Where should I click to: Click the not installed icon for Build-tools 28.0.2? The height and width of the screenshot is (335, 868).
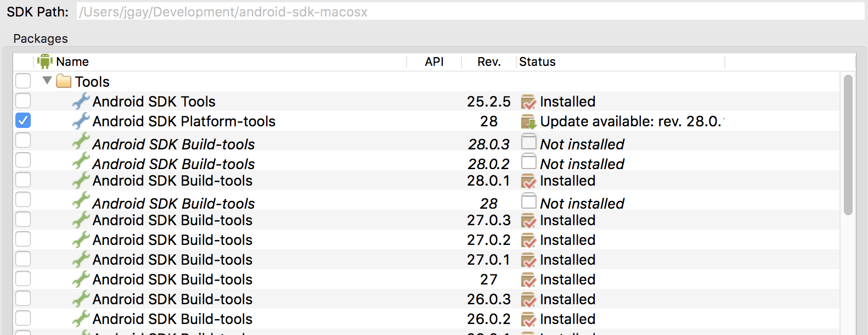(528, 162)
